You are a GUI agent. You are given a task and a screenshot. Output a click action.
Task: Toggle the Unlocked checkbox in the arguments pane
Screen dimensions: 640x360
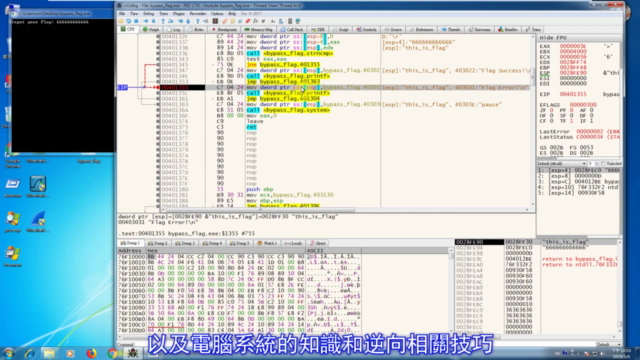pyautogui.click(x=603, y=164)
